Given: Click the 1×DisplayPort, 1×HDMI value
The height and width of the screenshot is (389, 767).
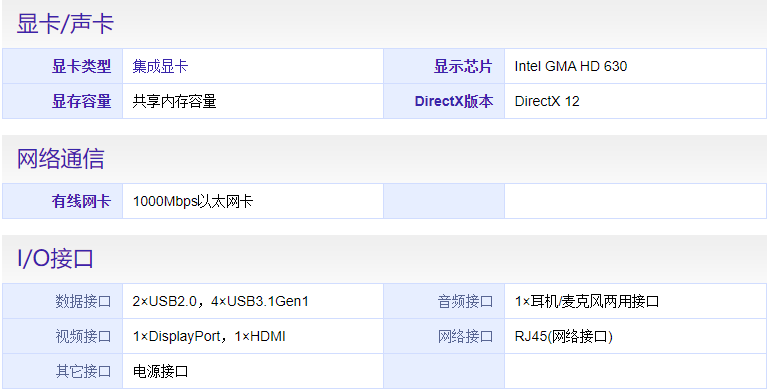Looking at the screenshot, I should (209, 336).
